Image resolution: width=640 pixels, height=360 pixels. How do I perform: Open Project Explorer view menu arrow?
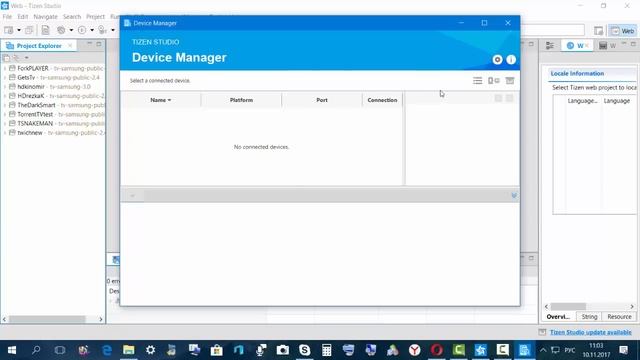tap(27, 58)
